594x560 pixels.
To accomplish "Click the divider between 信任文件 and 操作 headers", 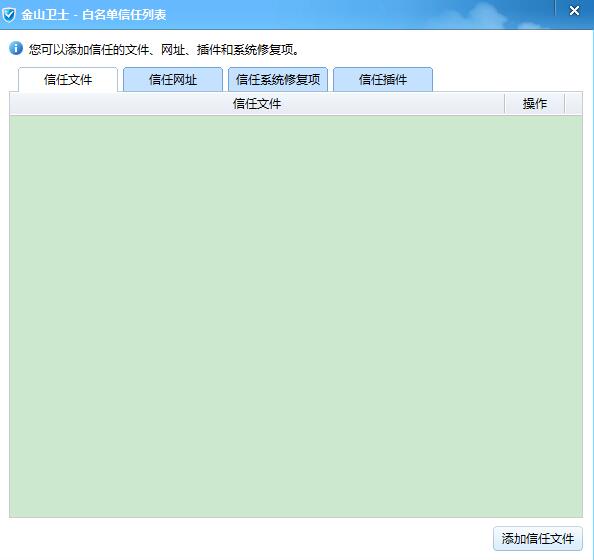I will (x=505, y=103).
